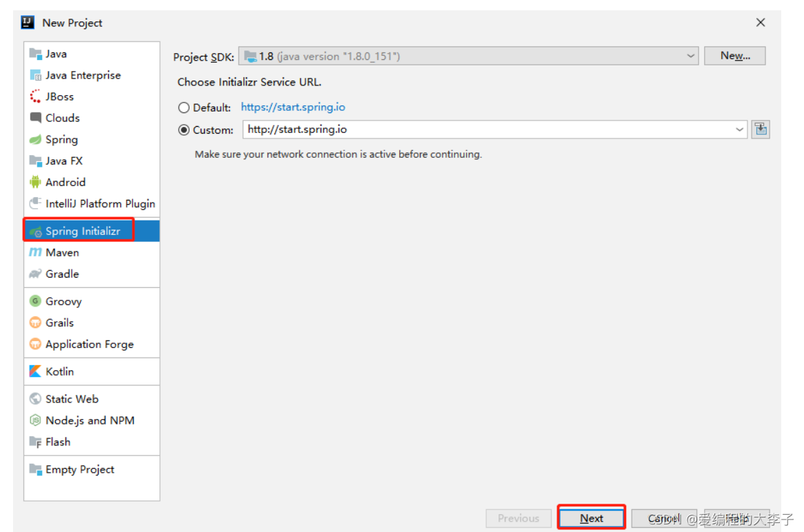
Task: Click the Java FX folder icon
Action: coord(35,161)
